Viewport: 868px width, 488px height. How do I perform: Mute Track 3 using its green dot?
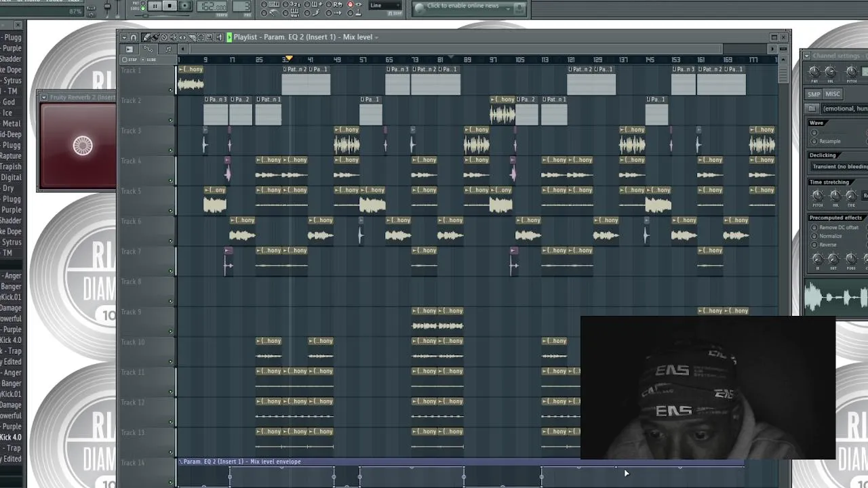coord(171,150)
